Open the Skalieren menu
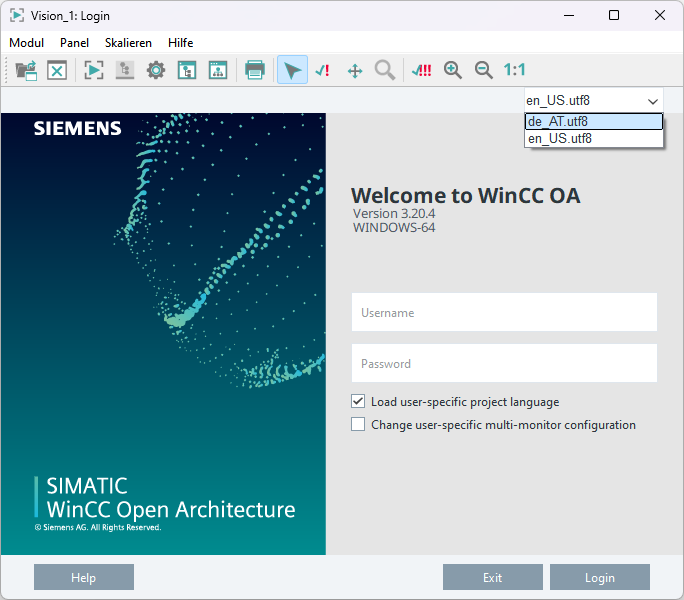Screen dimensions: 684x600 pyautogui.click(x=128, y=43)
